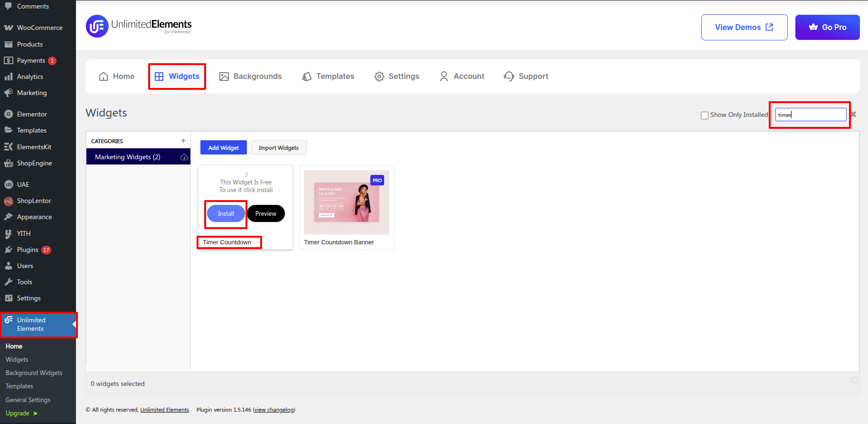The width and height of the screenshot is (868, 424).
Task: Open view changelog link
Action: click(x=274, y=410)
